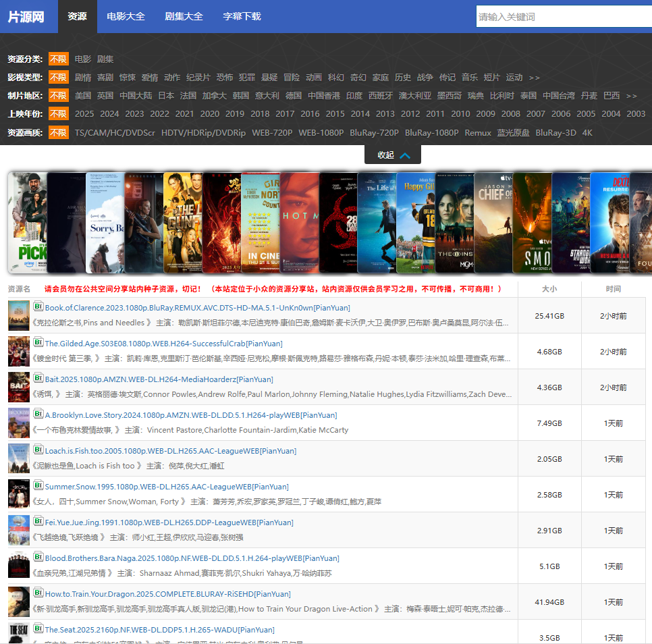Viewport: 652px width, 644px height.
Task: Expand more regions with the 制片地区 arrows
Action: [x=632, y=96]
